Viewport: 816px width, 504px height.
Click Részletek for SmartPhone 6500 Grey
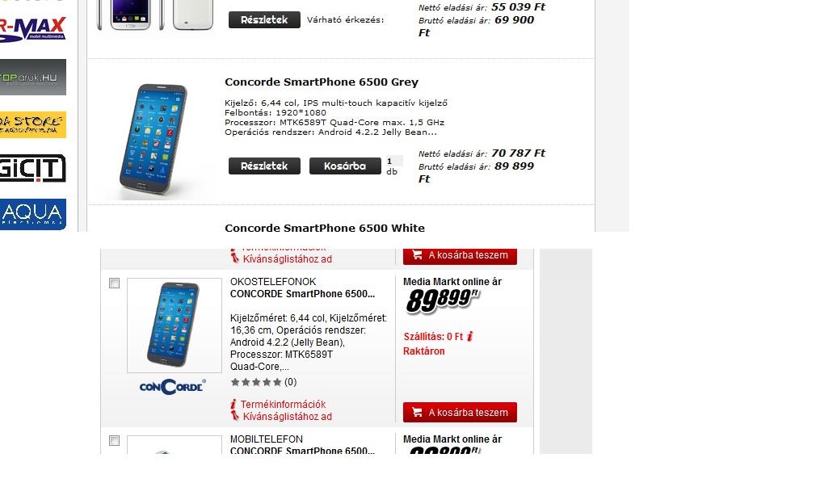pos(264,166)
